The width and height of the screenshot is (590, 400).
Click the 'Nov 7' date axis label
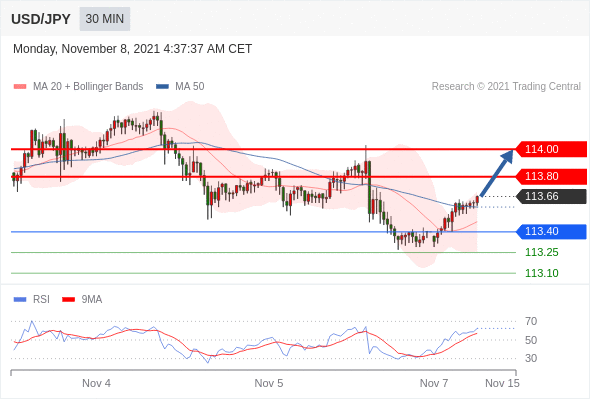click(434, 383)
